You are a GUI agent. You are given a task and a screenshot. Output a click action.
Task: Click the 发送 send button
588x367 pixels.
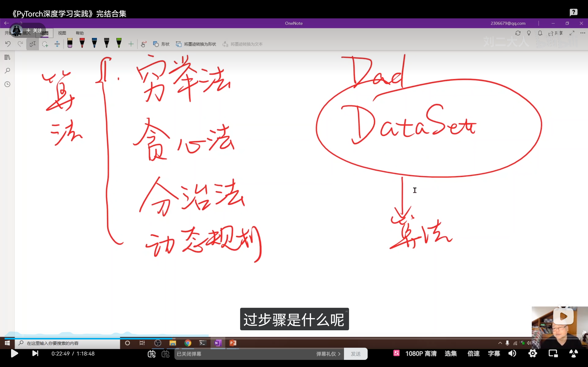point(355,354)
